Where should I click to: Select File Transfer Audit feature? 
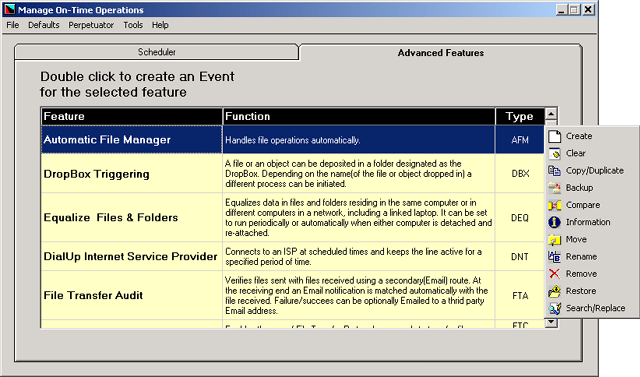[x=132, y=295]
